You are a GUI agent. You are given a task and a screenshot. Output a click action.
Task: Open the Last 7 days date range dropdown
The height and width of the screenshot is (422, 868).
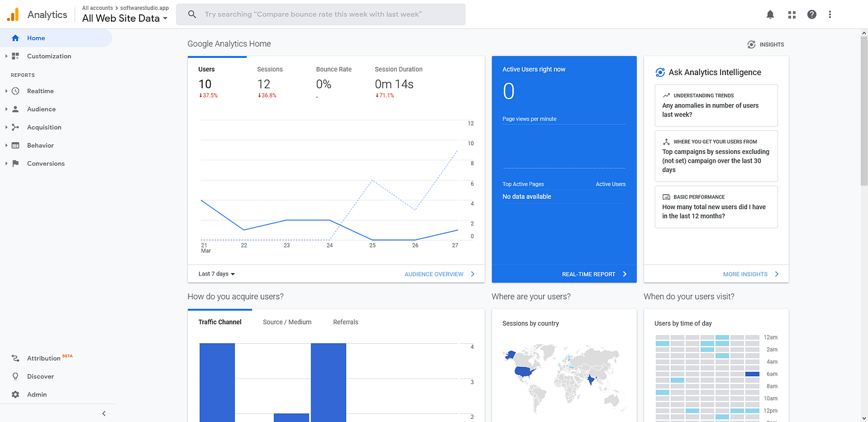tap(216, 274)
